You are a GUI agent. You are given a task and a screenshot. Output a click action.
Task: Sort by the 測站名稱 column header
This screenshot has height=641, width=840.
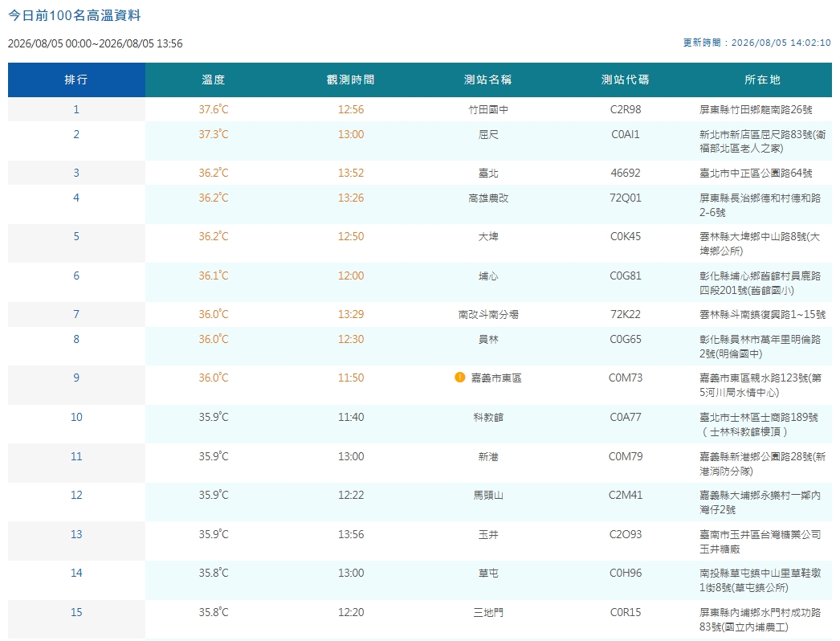(x=488, y=80)
